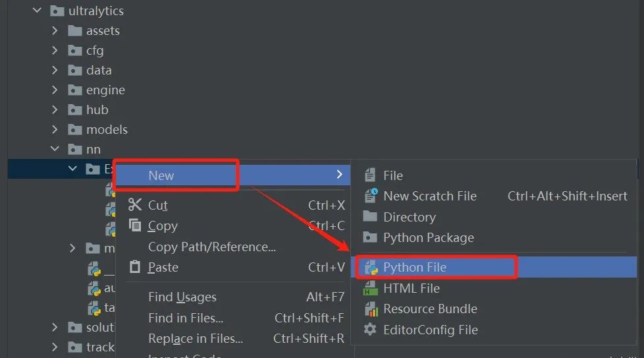Collapse the ultralytics folder
Viewport: 644px width, 358px height.
tap(37, 11)
